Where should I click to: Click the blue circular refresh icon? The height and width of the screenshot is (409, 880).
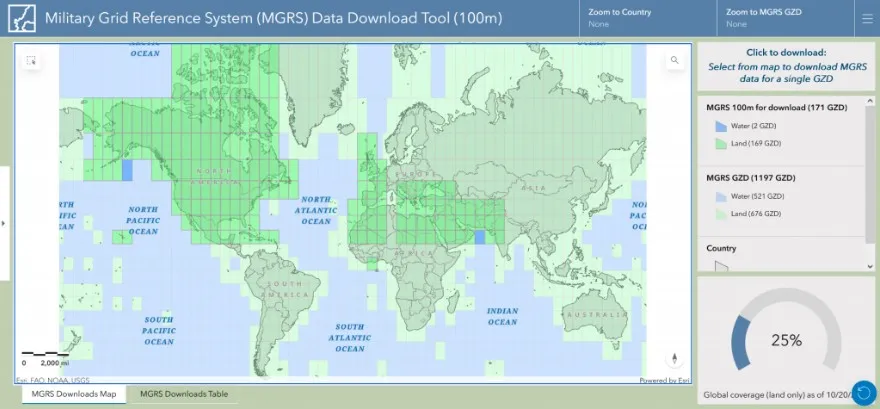point(862,392)
